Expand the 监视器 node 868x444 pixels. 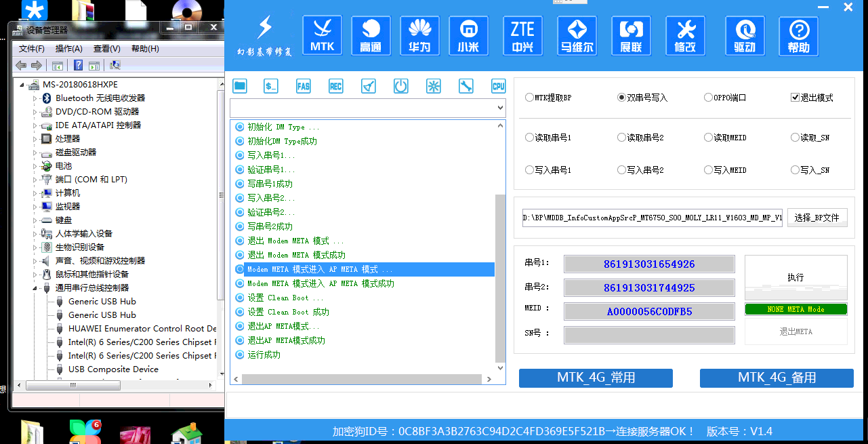click(35, 207)
